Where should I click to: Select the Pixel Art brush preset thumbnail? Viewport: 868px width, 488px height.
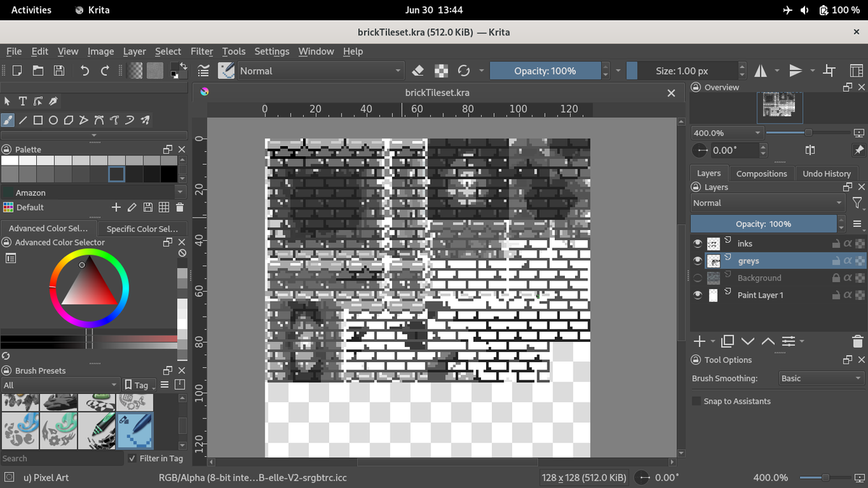135,430
